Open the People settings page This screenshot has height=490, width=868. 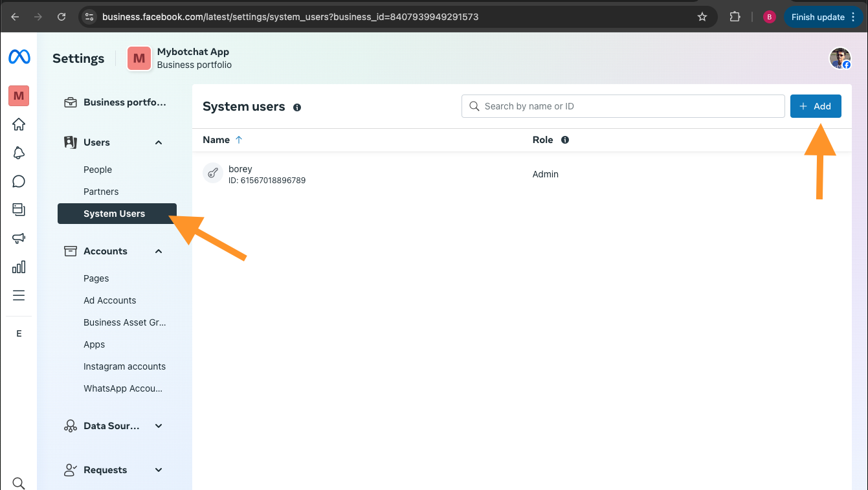coord(98,170)
